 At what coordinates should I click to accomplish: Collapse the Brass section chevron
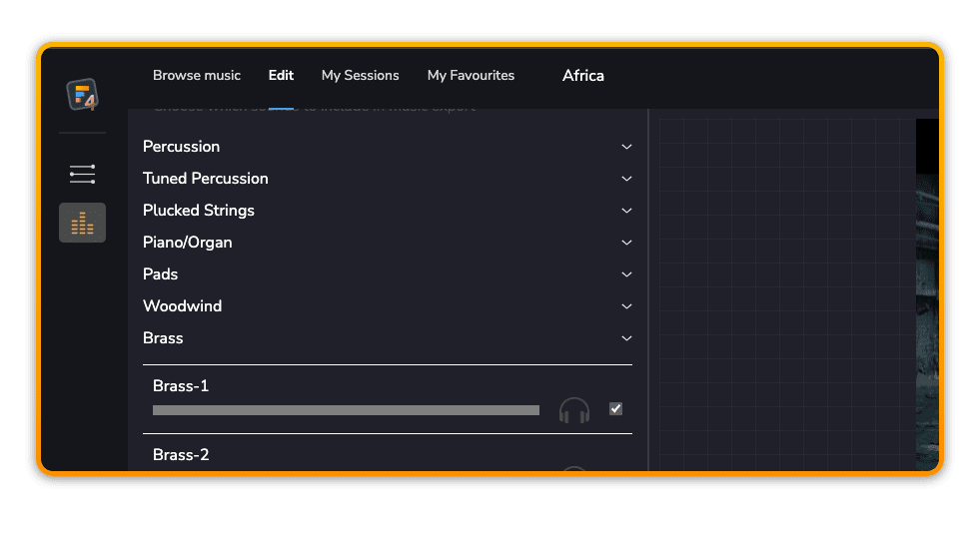click(626, 338)
